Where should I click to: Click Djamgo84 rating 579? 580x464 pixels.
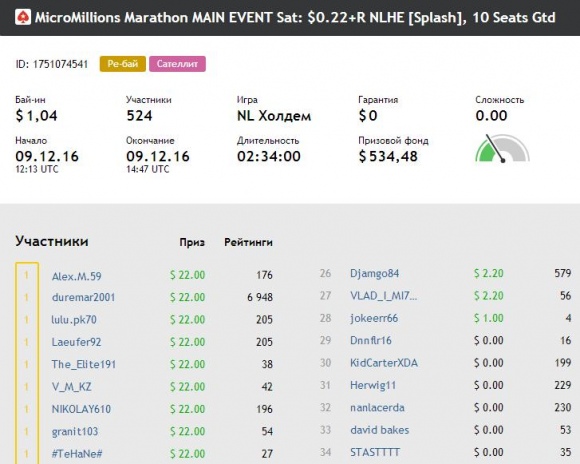point(563,273)
